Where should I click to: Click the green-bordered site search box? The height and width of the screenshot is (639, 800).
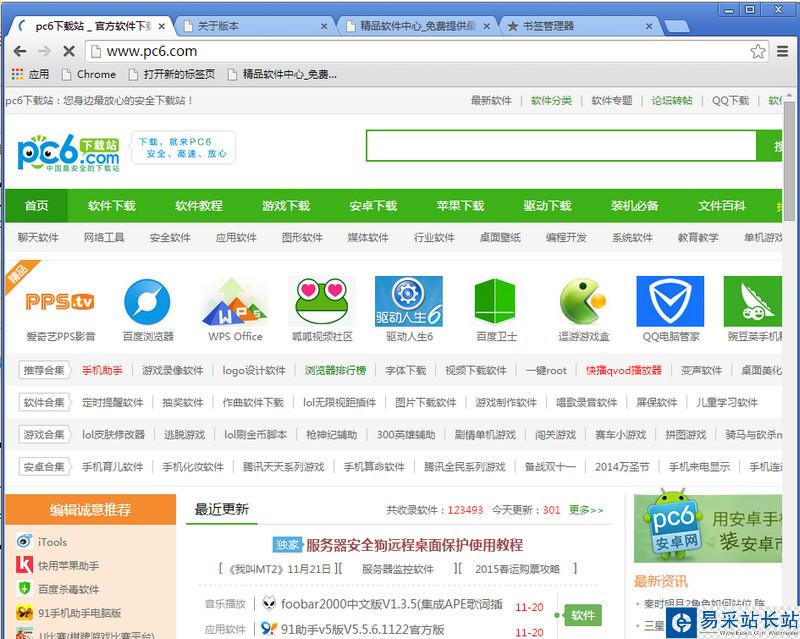tap(561, 145)
